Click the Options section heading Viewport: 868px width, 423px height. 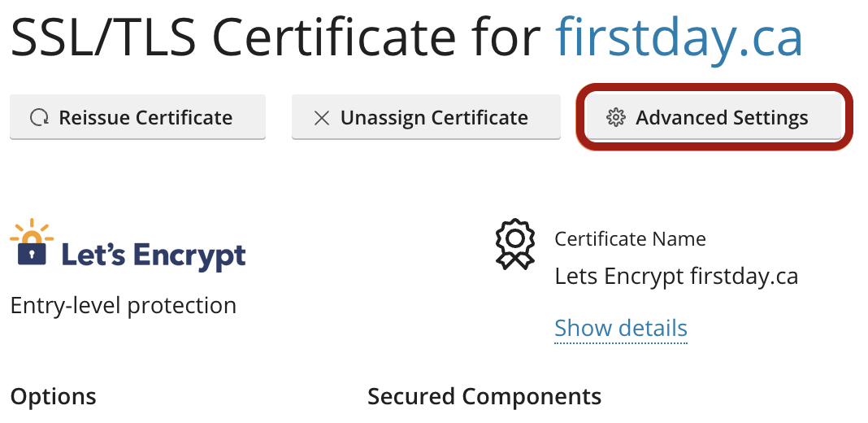[x=53, y=396]
